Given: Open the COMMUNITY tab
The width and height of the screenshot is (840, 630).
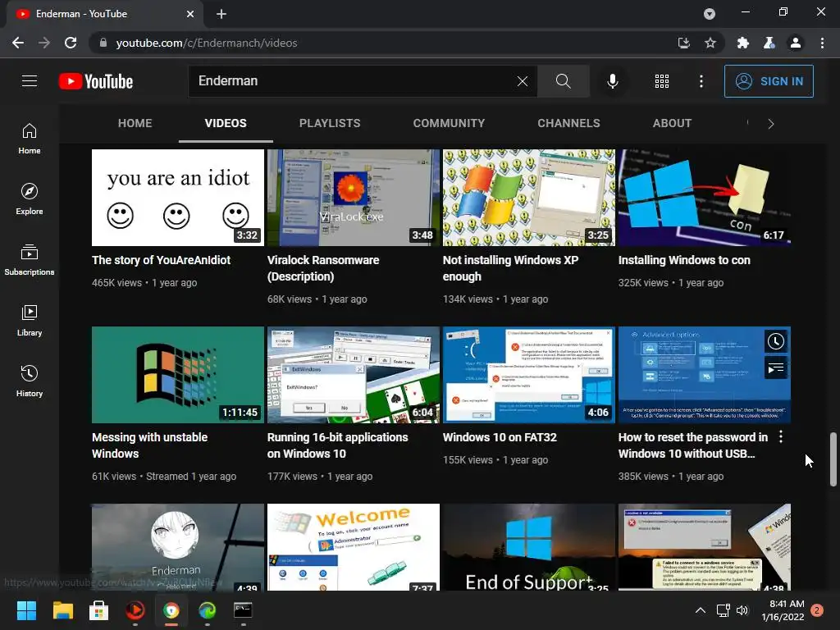Looking at the screenshot, I should [x=449, y=123].
